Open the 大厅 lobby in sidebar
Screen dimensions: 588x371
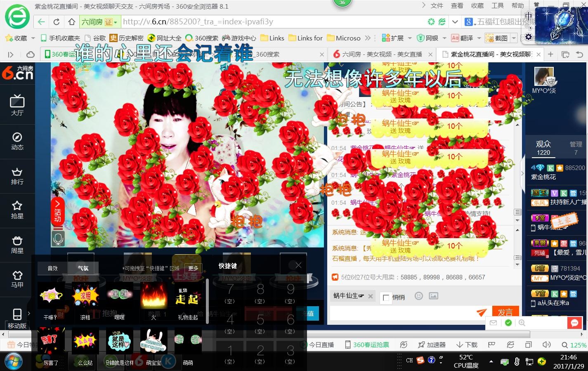coord(17,105)
